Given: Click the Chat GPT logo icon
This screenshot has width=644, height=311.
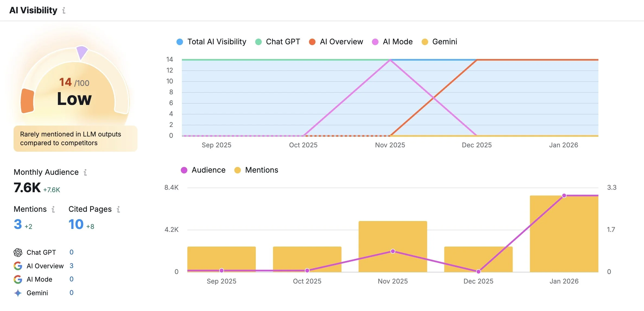Looking at the screenshot, I should coord(18,253).
